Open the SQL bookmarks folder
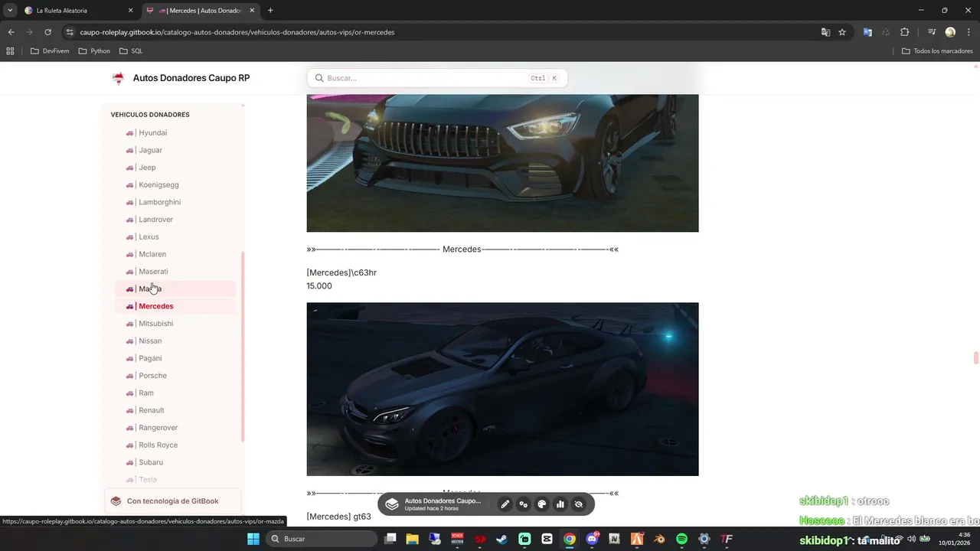The image size is (980, 551). point(131,51)
